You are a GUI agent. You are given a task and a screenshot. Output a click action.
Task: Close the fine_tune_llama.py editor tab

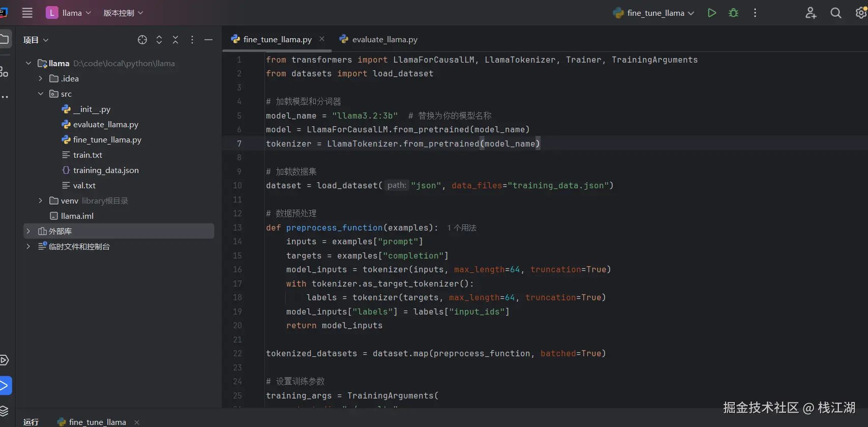322,39
